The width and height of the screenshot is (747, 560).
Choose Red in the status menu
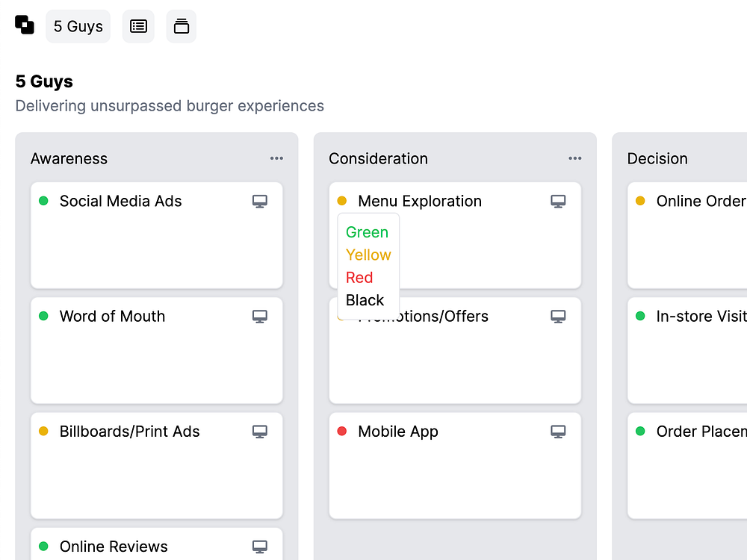(359, 278)
